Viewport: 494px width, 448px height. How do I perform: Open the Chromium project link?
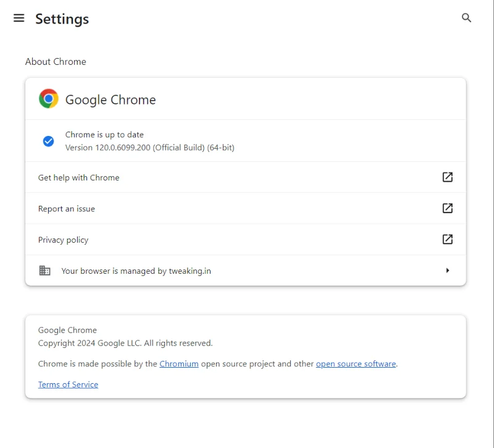point(179,363)
